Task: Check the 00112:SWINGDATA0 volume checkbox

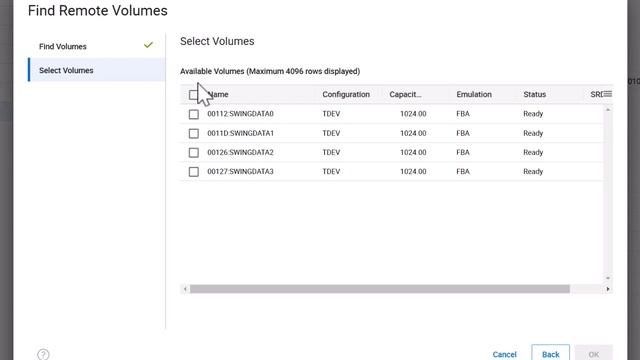Action: point(193,114)
